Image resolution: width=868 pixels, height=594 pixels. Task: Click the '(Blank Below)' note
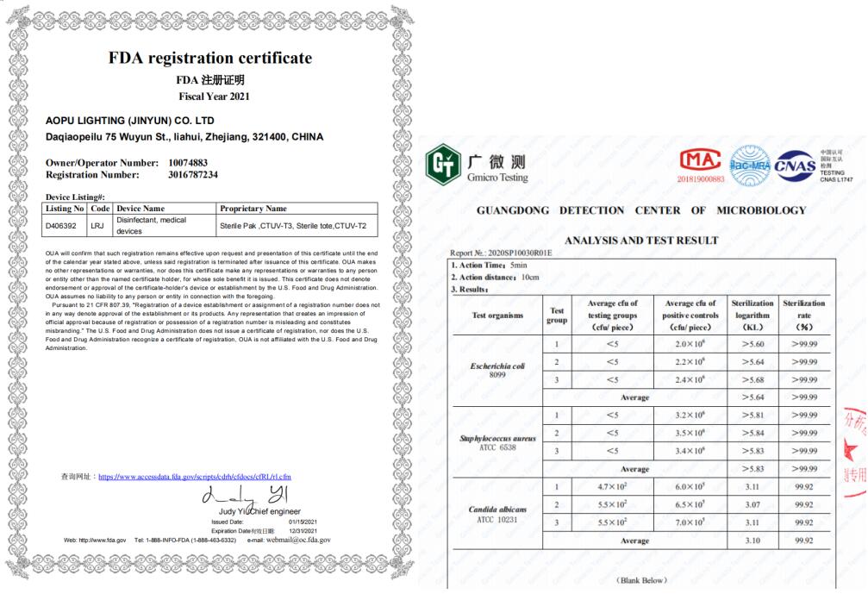641,580
